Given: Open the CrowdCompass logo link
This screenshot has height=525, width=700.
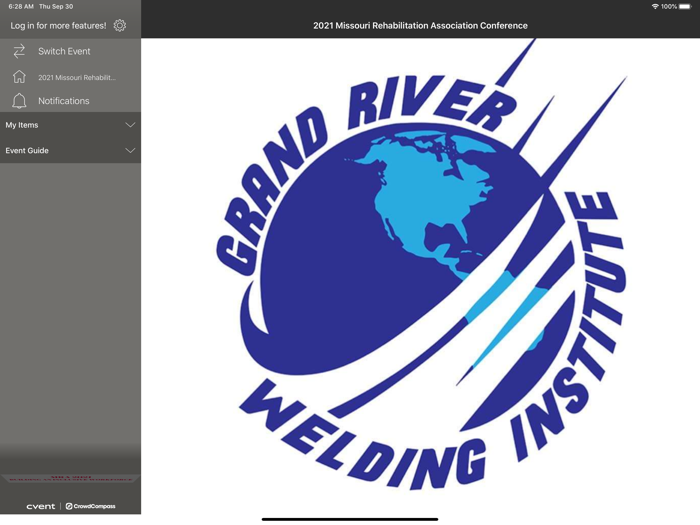Looking at the screenshot, I should click(91, 506).
